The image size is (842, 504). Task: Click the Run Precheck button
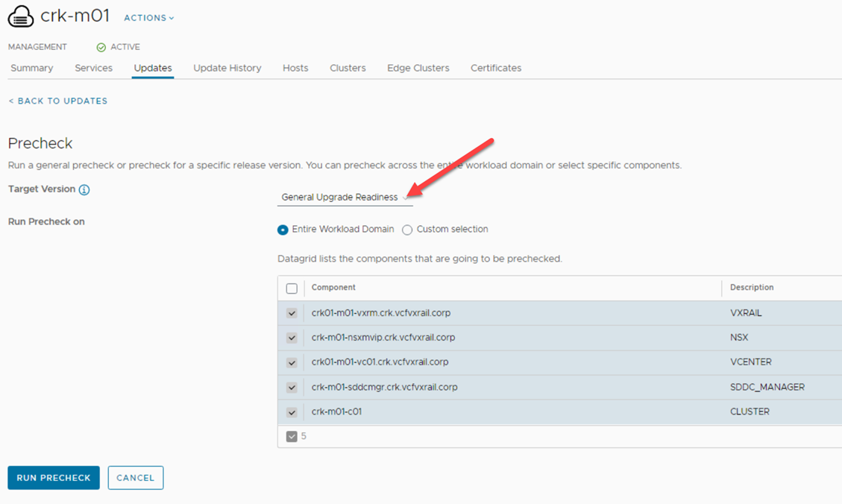[54, 478]
